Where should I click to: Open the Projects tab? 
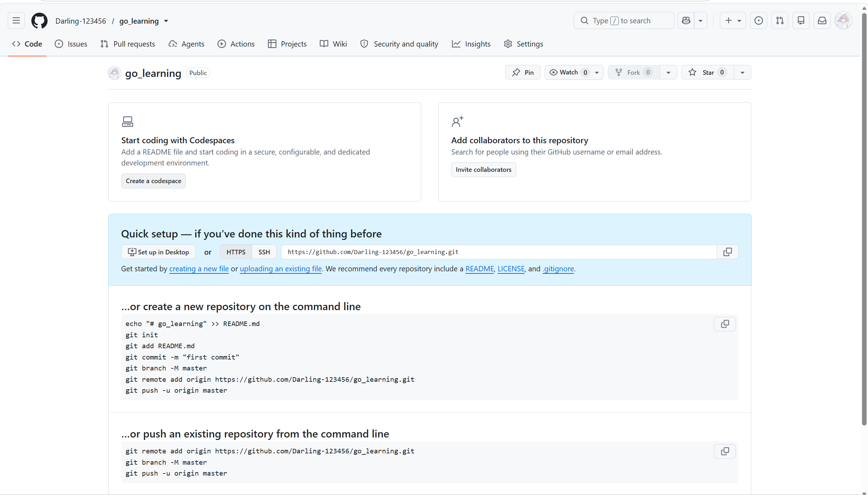point(287,44)
